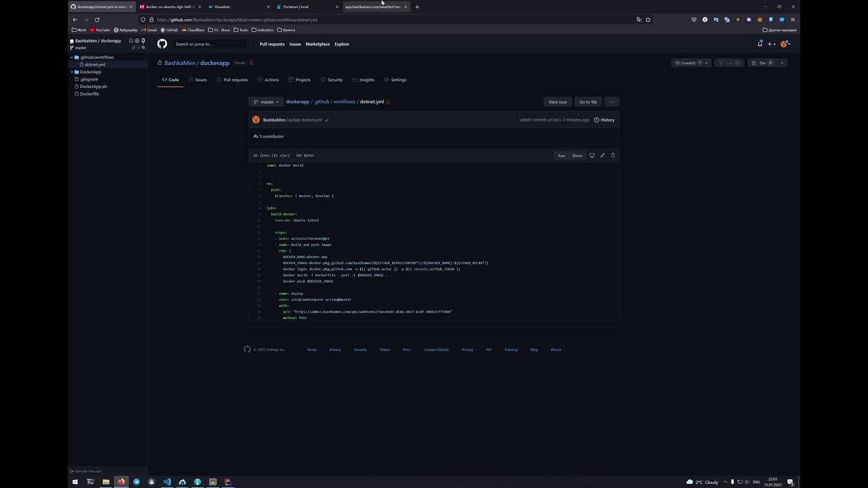Screen dimensions: 868x488
Task: Open the sidebar settings gear icon
Action: click(137, 41)
